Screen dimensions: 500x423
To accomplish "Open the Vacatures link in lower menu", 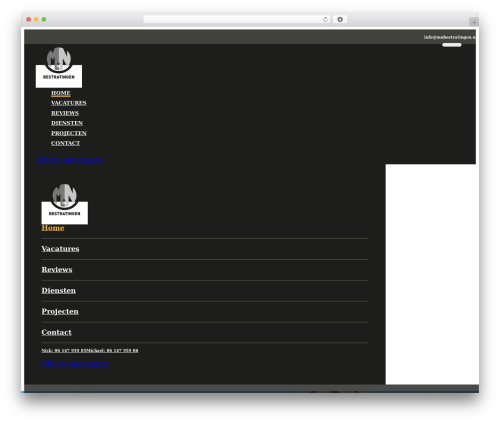I will [60, 249].
